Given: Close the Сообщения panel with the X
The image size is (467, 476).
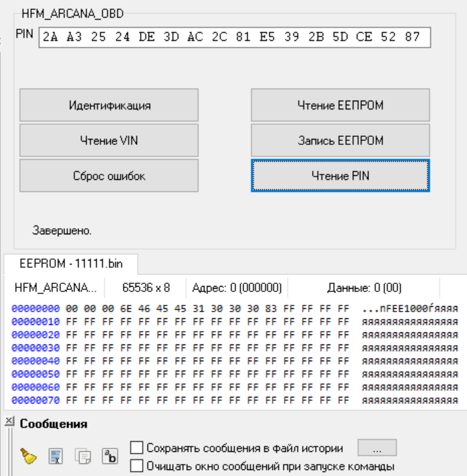Looking at the screenshot, I should (9, 422).
